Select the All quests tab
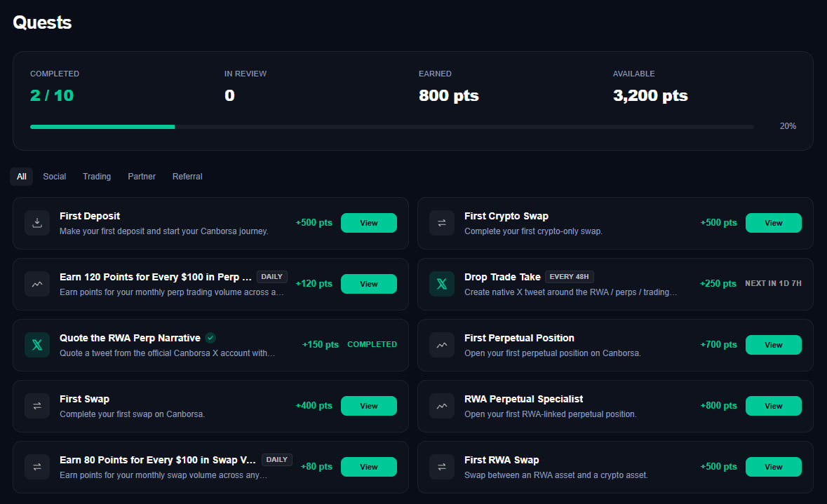 tap(22, 177)
